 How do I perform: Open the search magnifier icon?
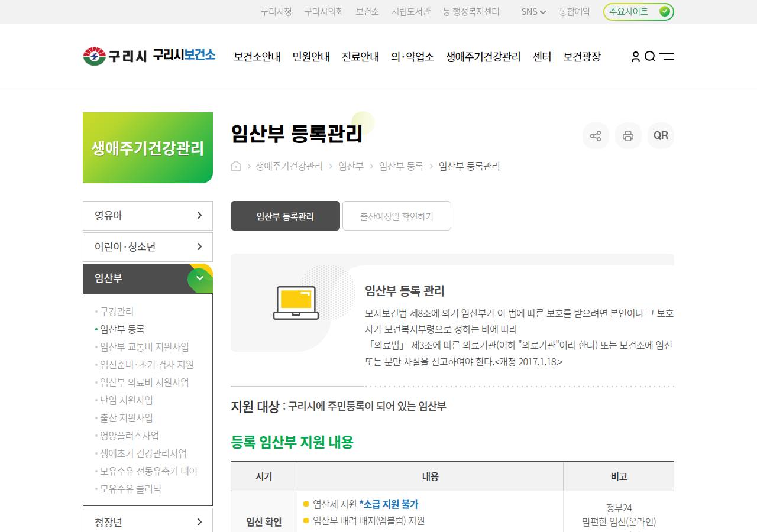pos(650,56)
